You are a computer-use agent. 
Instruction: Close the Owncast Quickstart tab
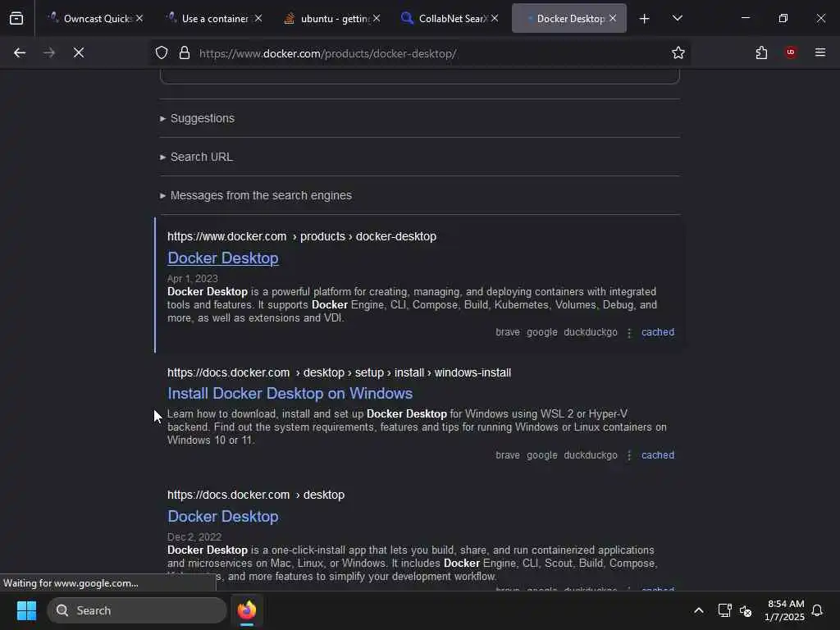(139, 18)
